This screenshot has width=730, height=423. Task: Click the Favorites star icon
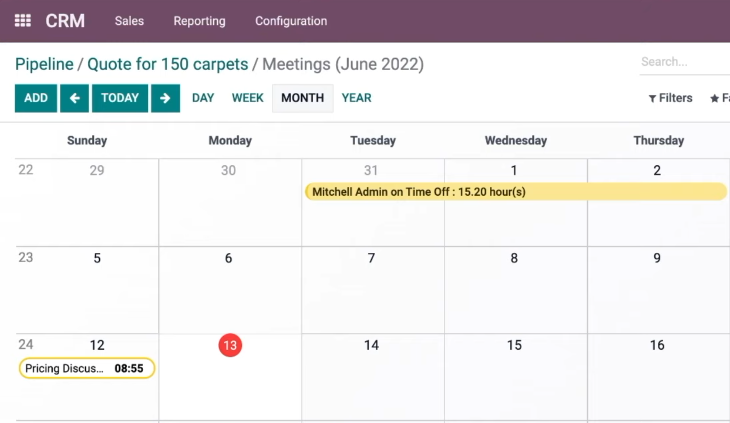pos(715,99)
